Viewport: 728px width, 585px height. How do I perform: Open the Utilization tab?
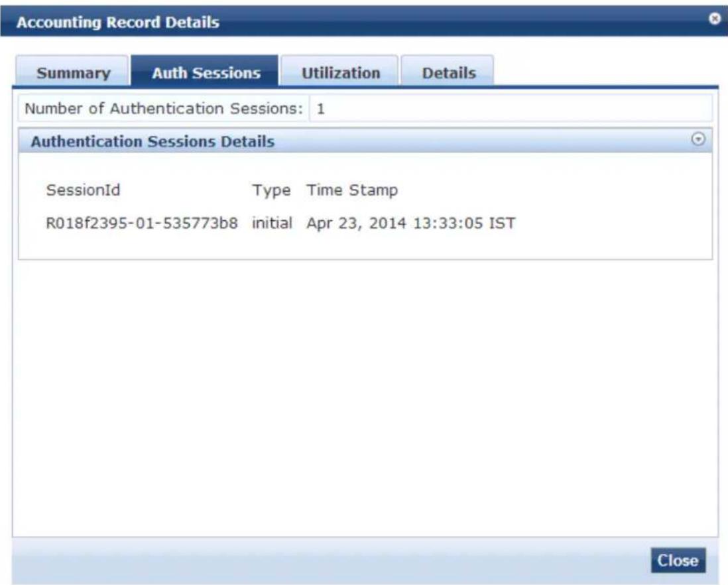point(340,72)
